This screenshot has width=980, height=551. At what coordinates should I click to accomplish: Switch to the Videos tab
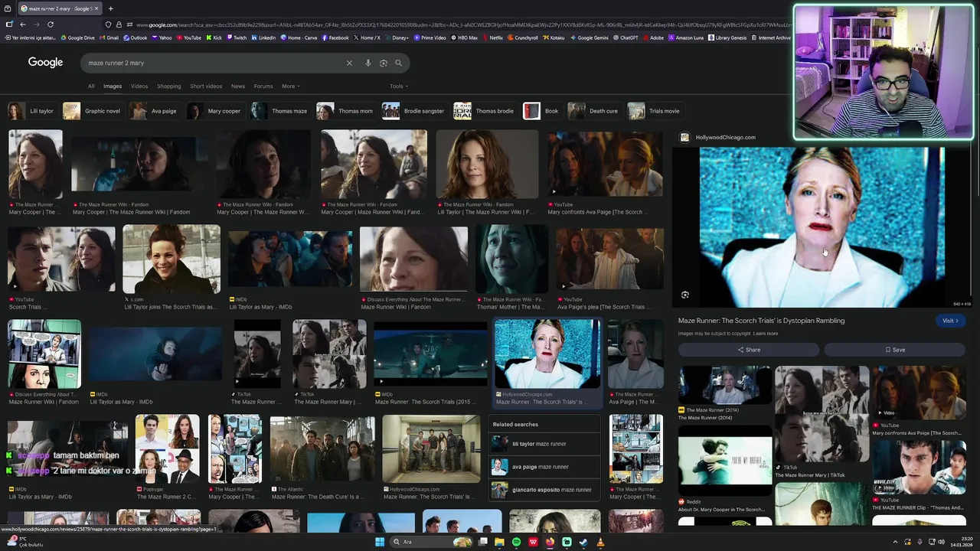point(139,86)
